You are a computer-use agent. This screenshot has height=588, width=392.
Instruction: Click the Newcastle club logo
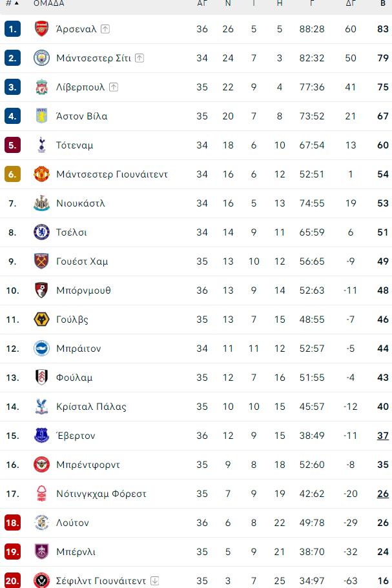(x=41, y=203)
